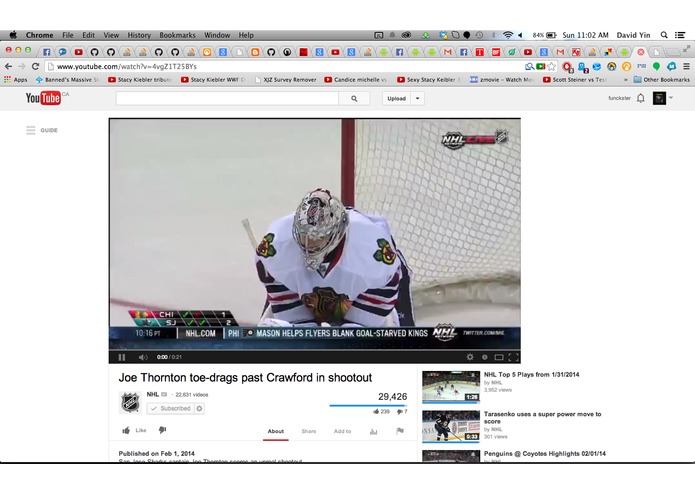
Task: Expand the Upload dropdown arrow
Action: (x=418, y=98)
